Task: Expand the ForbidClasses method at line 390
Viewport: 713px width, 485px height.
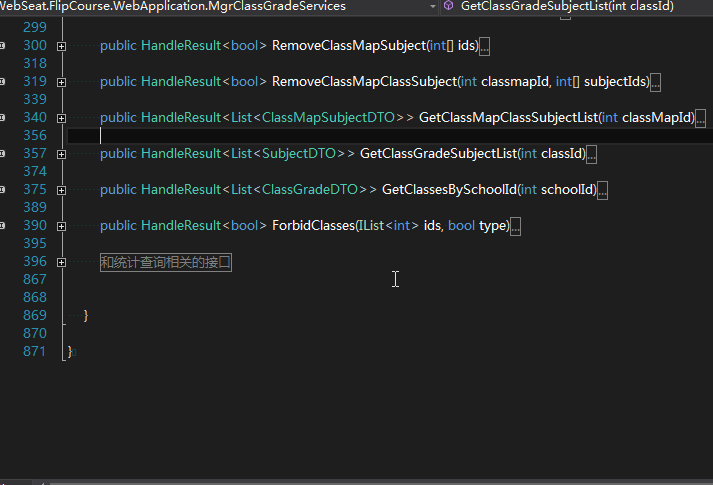Action: [x=61, y=226]
